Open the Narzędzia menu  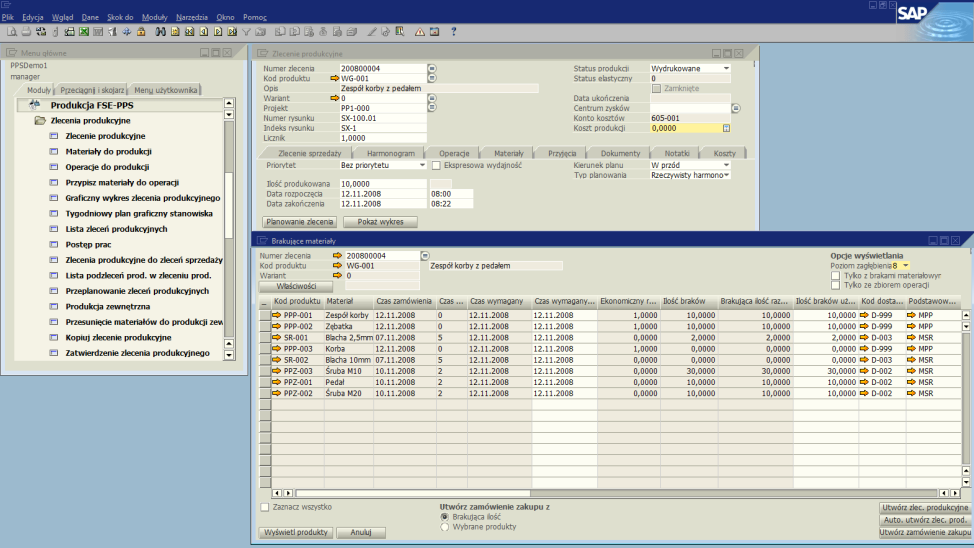click(192, 17)
